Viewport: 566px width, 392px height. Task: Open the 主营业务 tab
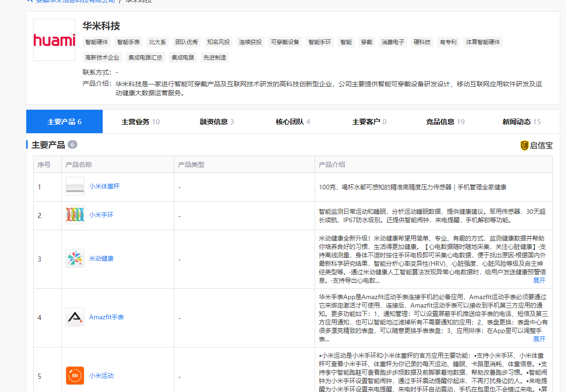[x=141, y=121]
